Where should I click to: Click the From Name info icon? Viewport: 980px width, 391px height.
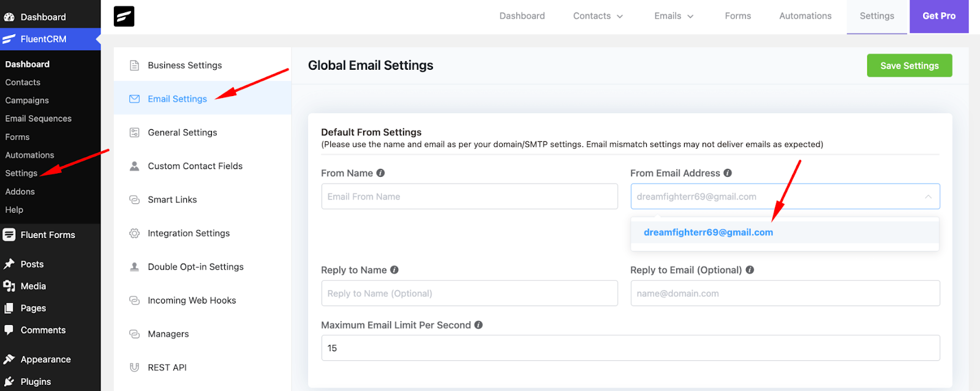[x=380, y=173]
